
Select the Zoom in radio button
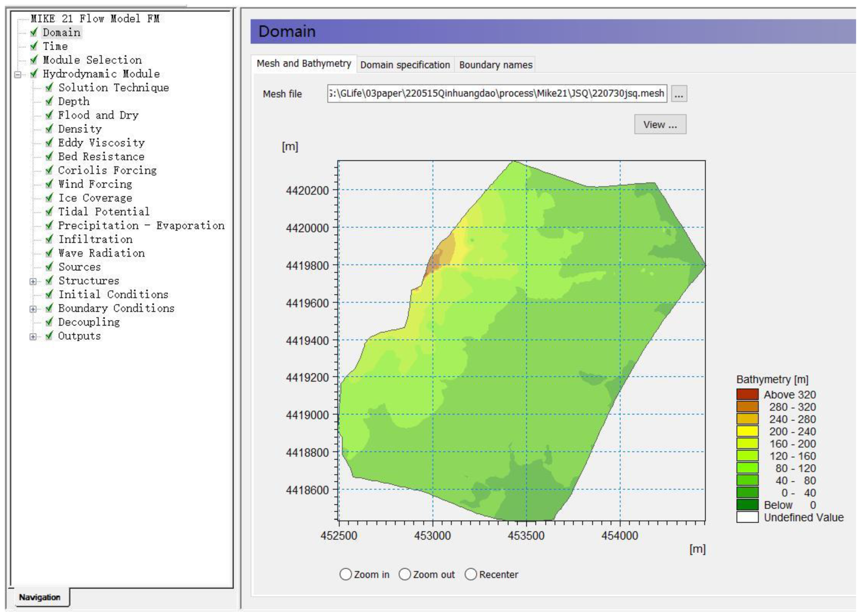345,574
